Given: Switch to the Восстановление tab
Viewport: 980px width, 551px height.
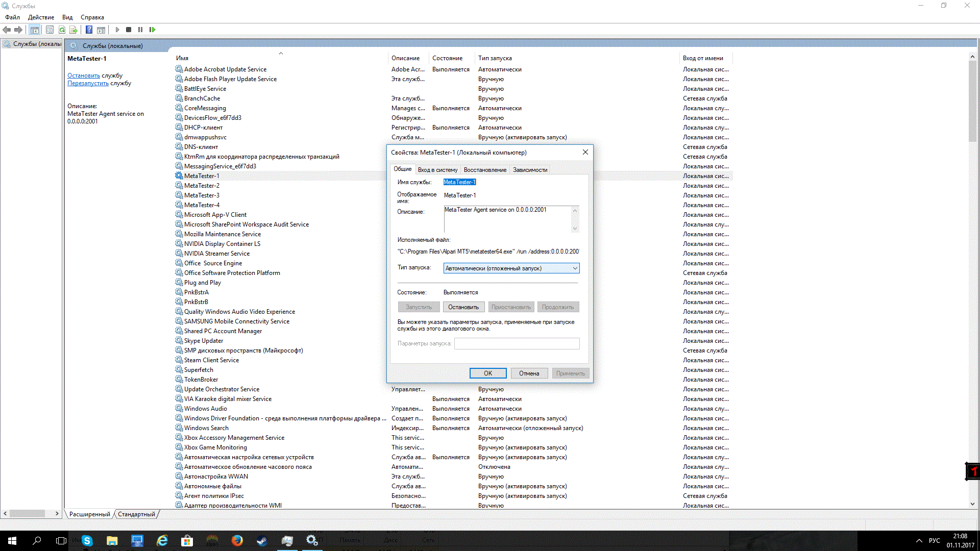Looking at the screenshot, I should tap(485, 170).
